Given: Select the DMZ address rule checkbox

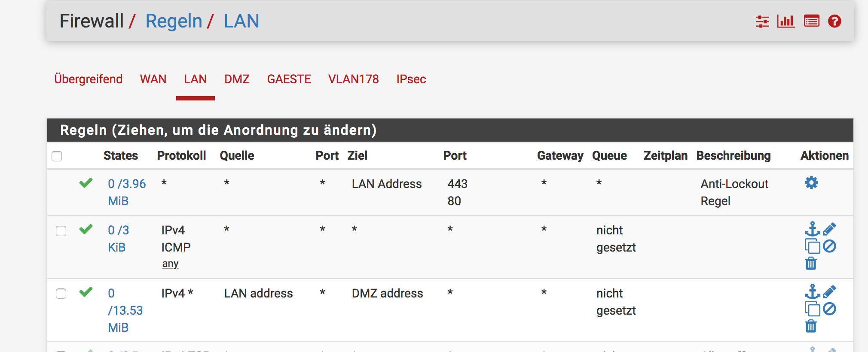Looking at the screenshot, I should pyautogui.click(x=61, y=294).
